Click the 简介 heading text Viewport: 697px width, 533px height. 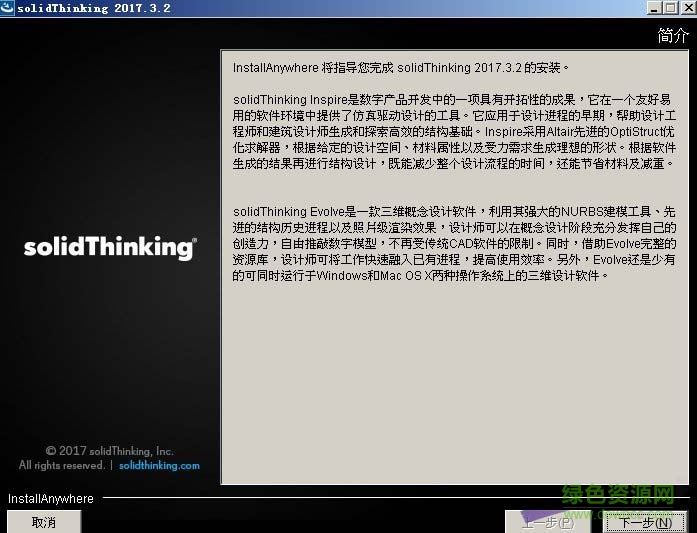(x=673, y=36)
